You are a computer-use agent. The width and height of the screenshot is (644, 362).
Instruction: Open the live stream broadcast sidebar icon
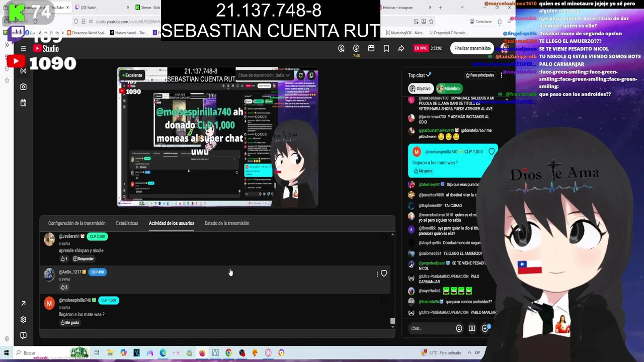23,71
